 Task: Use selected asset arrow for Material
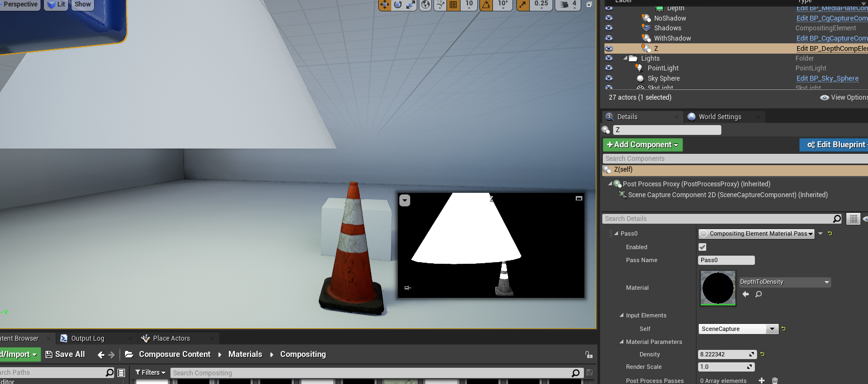click(746, 294)
